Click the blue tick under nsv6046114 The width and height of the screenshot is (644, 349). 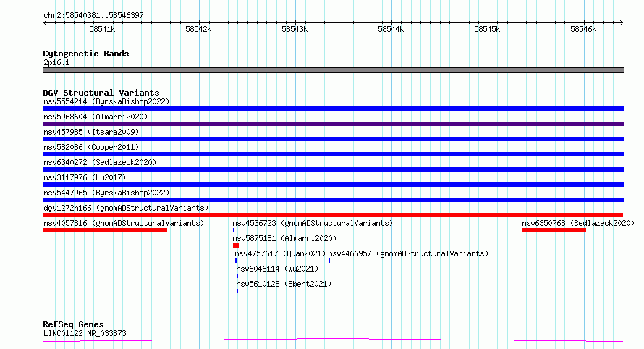237,276
